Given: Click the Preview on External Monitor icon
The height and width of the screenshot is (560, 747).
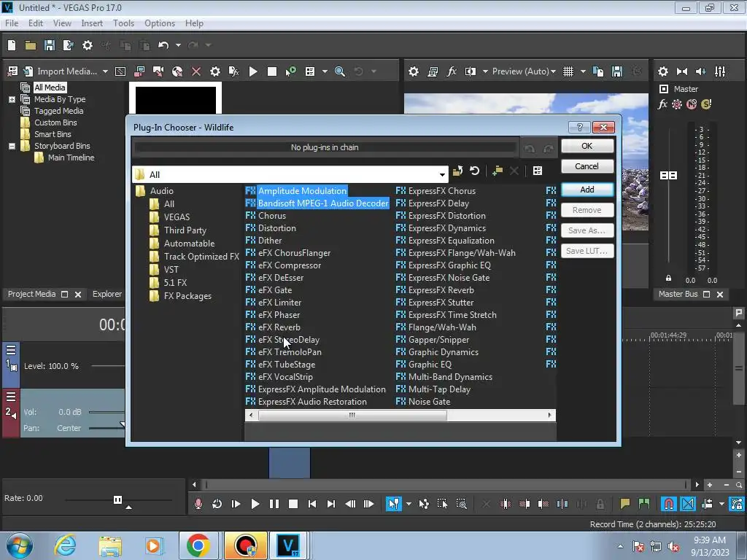Looking at the screenshot, I should [433, 71].
